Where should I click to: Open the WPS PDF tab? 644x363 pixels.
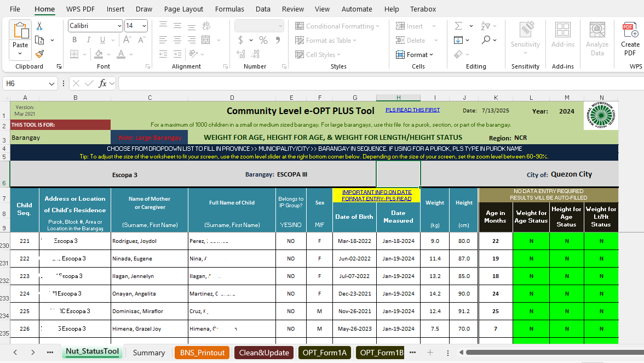point(81,9)
